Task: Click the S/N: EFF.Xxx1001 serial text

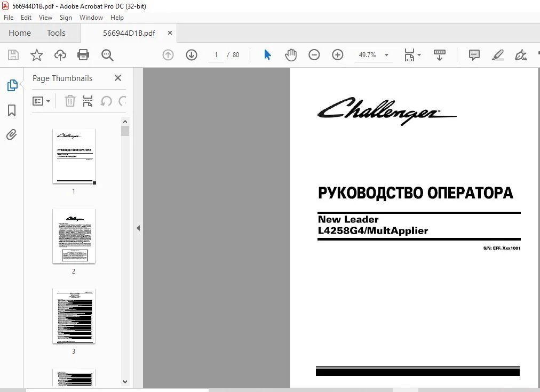Action: tap(502, 248)
